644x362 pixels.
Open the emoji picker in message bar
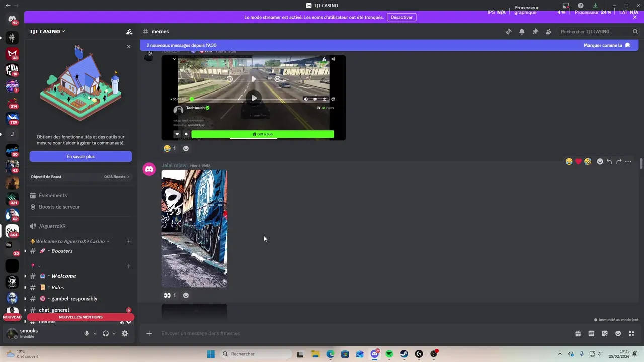pos(618,333)
